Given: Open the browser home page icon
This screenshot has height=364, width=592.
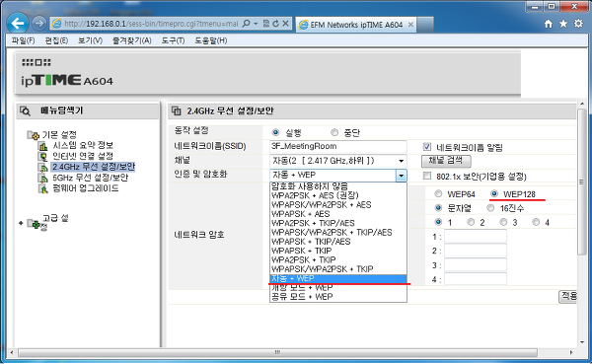Looking at the screenshot, I should (x=549, y=24).
